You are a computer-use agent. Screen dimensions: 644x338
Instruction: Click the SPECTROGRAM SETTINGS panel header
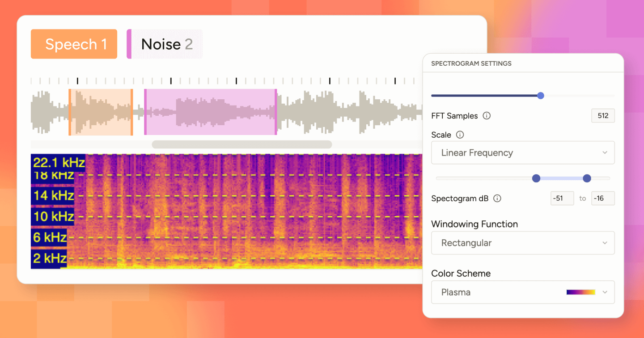click(470, 63)
